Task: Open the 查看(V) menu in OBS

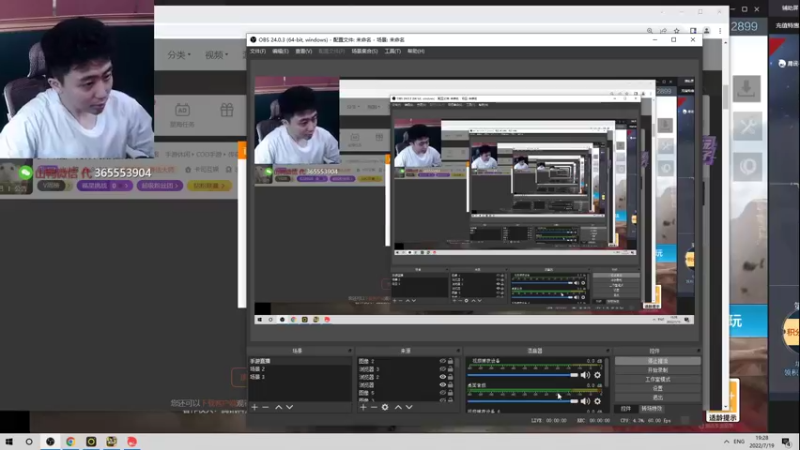Action: pyautogui.click(x=304, y=51)
